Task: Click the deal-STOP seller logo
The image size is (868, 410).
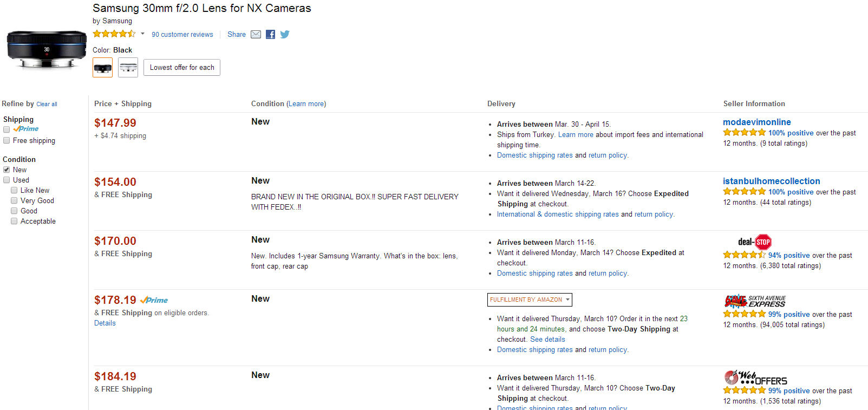Action: pyautogui.click(x=754, y=242)
